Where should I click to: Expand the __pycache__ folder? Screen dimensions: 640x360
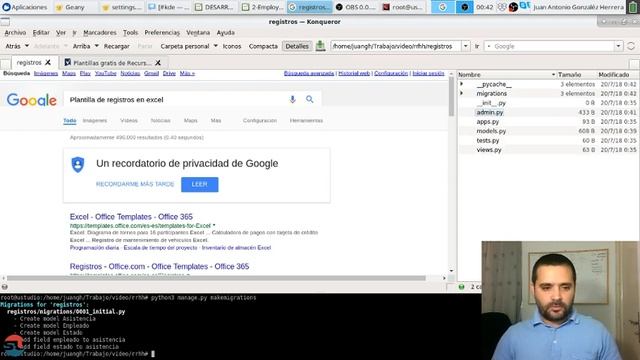tap(462, 84)
